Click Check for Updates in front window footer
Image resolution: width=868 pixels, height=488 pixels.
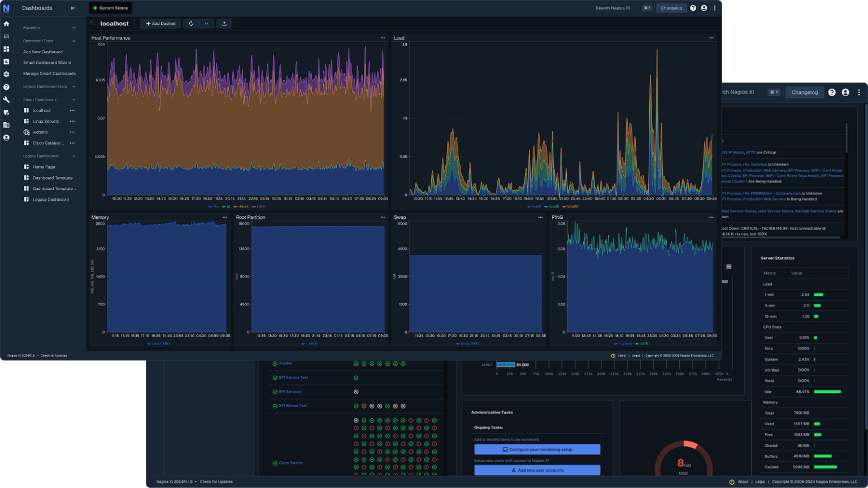click(x=54, y=356)
